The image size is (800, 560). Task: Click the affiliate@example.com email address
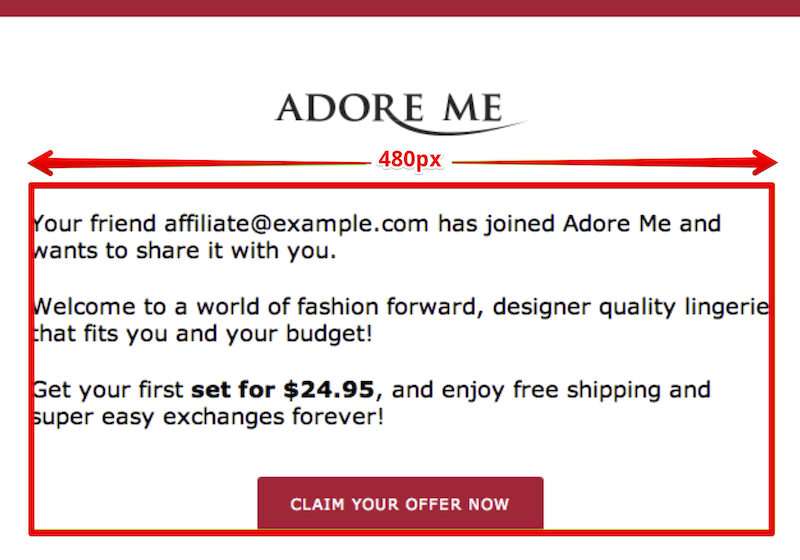pos(296,224)
